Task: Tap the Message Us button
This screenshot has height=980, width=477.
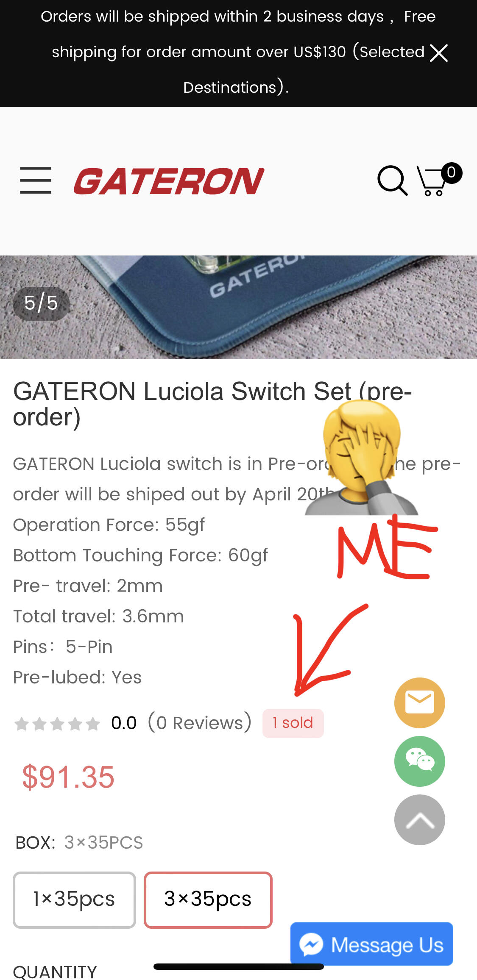Action: click(x=372, y=944)
